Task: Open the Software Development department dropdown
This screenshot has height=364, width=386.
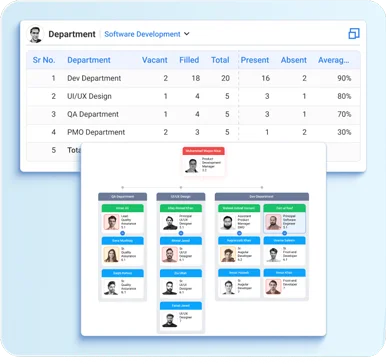Action: 147,34
